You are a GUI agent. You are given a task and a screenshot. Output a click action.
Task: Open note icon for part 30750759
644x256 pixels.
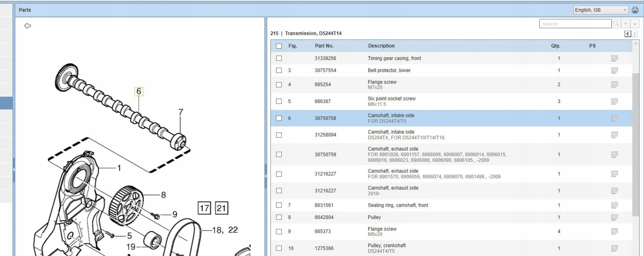[x=614, y=154]
